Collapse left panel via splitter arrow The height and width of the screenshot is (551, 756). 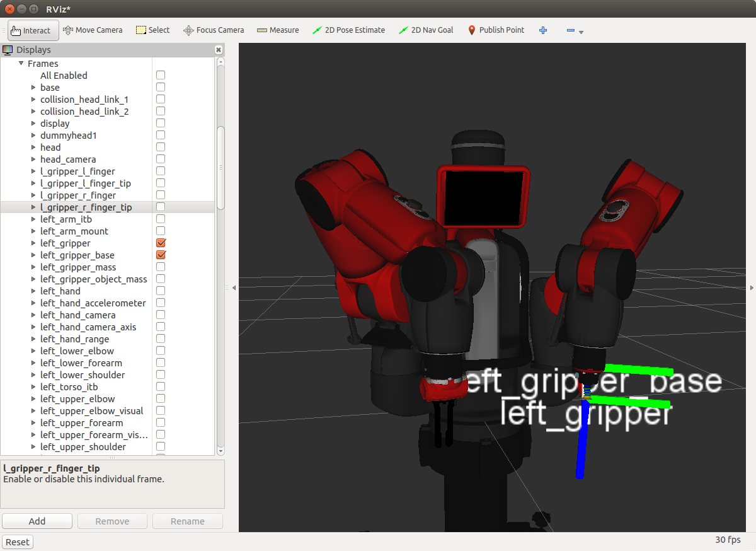coord(234,287)
